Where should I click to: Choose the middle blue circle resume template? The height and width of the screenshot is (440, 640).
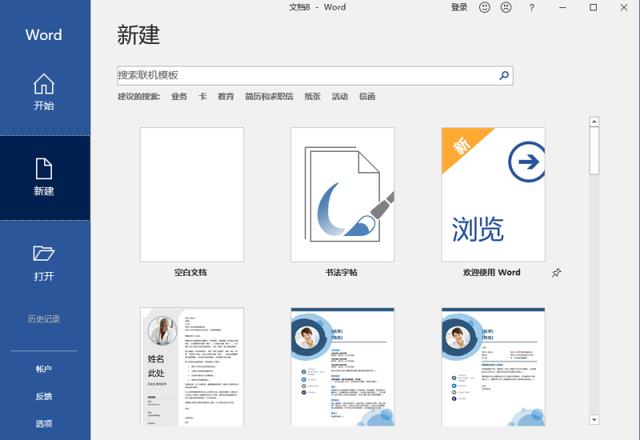[342, 367]
